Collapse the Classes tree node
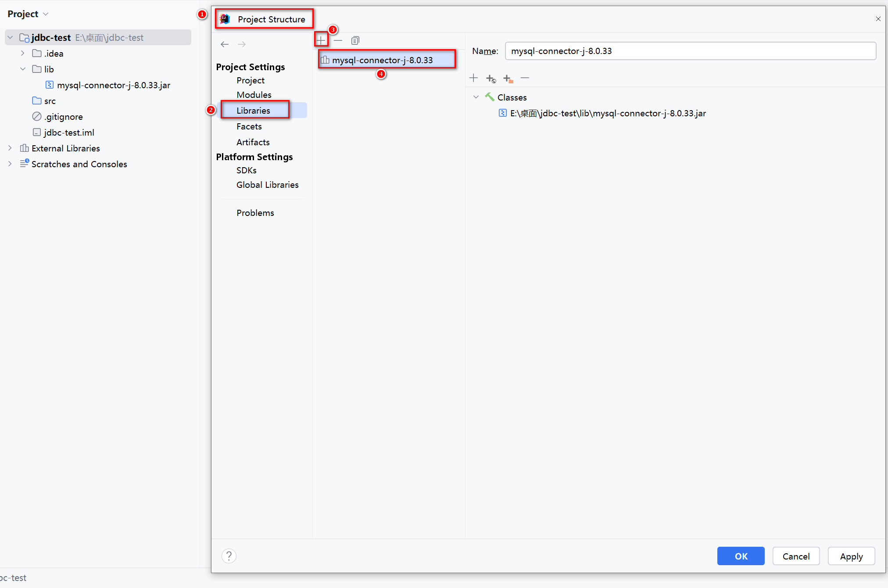The height and width of the screenshot is (588, 888). [x=476, y=97]
